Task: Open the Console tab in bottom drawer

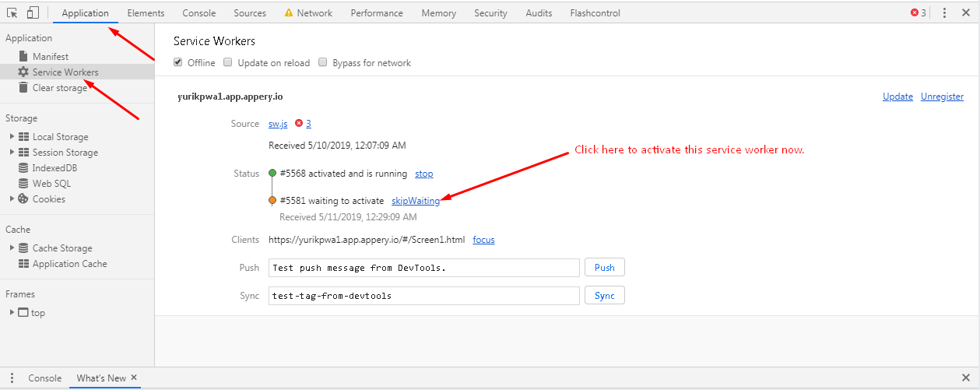Action: [x=45, y=378]
